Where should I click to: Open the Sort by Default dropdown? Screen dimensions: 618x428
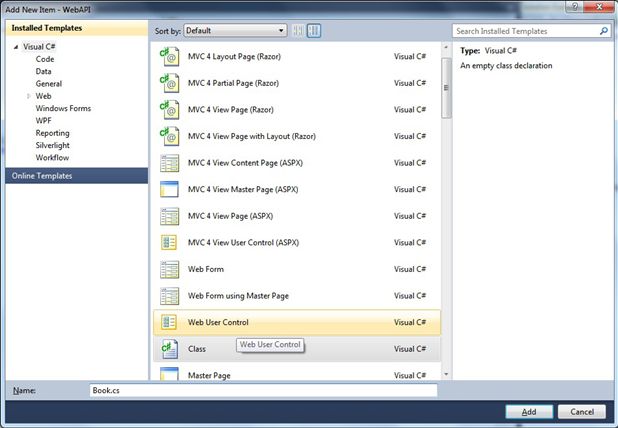tap(235, 31)
